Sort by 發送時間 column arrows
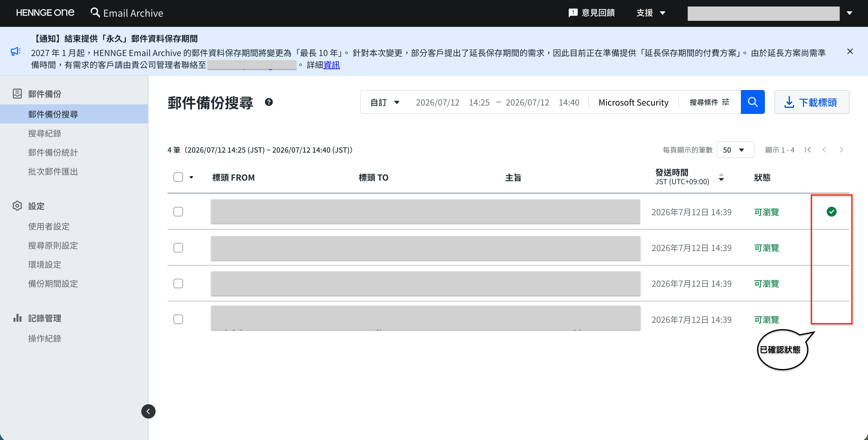 tap(721, 177)
